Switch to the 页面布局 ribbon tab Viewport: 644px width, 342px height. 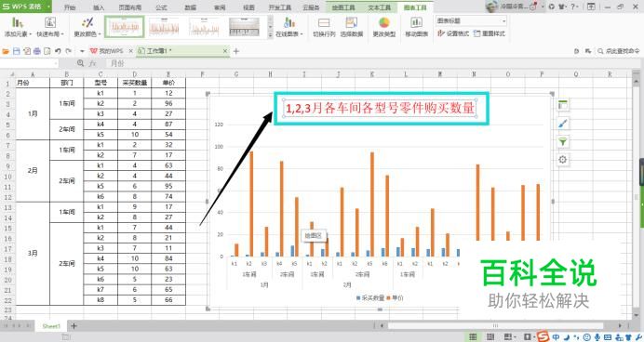tap(129, 7)
